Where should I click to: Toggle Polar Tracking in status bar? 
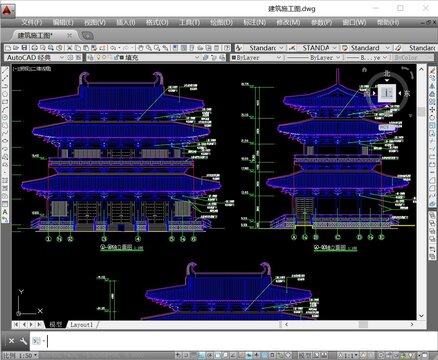click(x=209, y=355)
